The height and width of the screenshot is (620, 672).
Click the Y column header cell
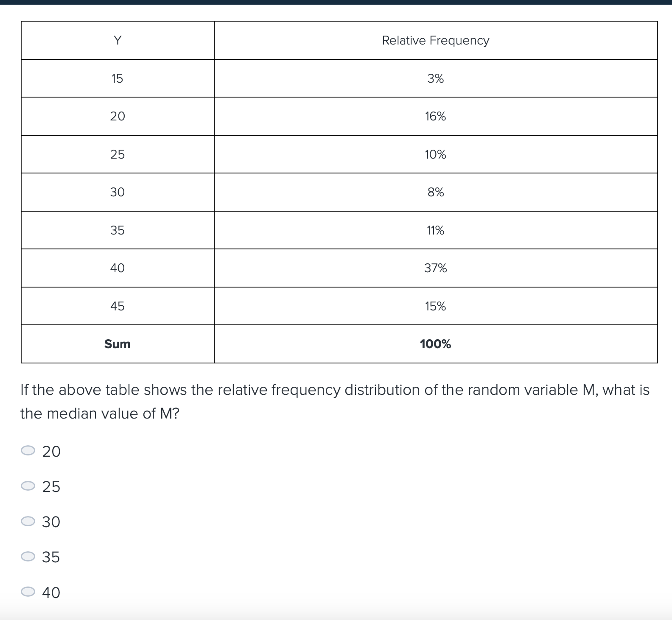[118, 40]
